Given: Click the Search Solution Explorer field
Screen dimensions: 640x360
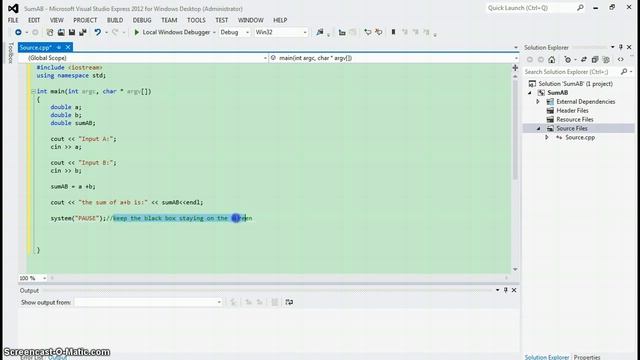Looking at the screenshot, I should pos(571,72).
